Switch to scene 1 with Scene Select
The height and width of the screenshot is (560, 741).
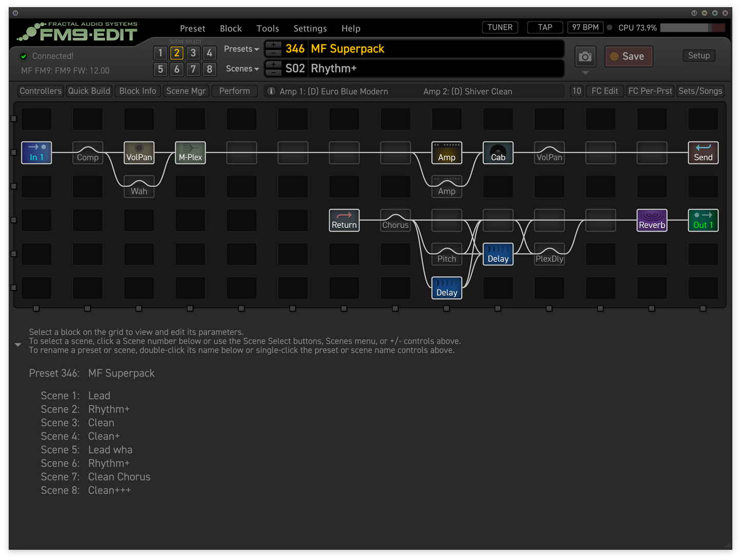161,53
